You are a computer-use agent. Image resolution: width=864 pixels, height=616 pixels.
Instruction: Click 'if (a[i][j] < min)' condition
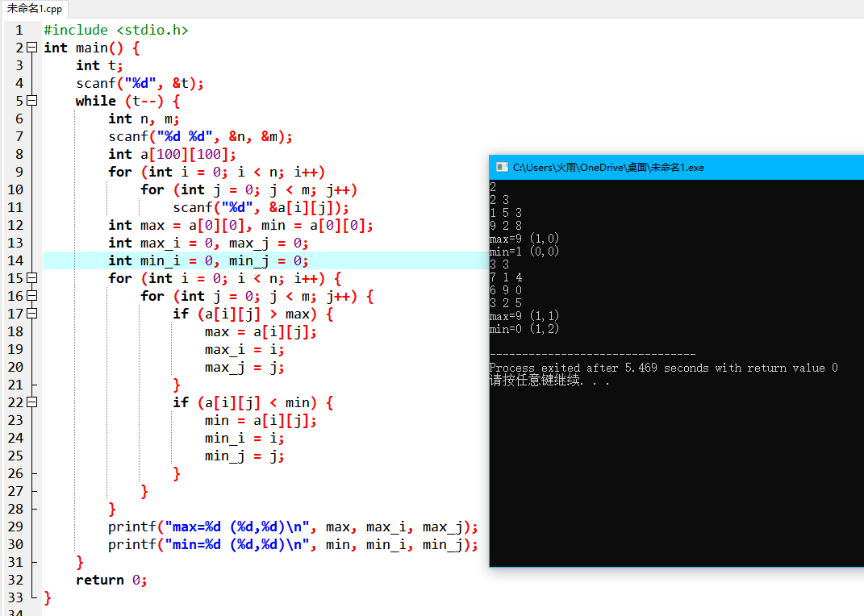tap(253, 402)
